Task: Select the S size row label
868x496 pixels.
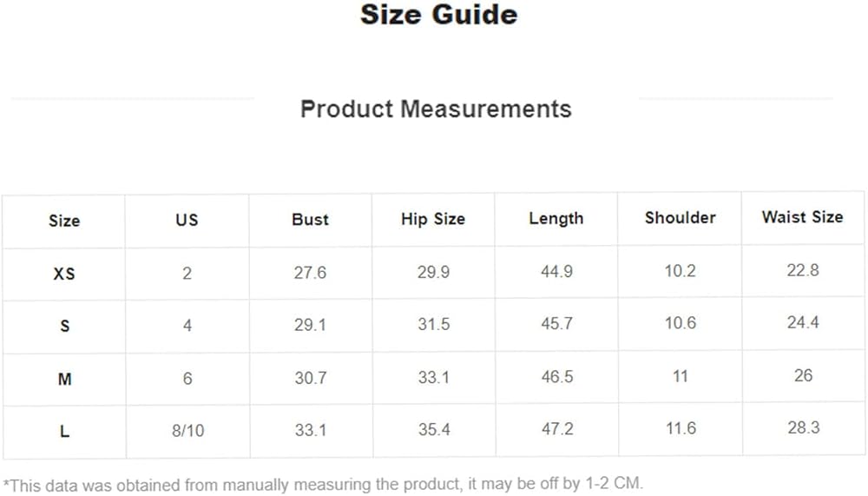Action: (64, 327)
